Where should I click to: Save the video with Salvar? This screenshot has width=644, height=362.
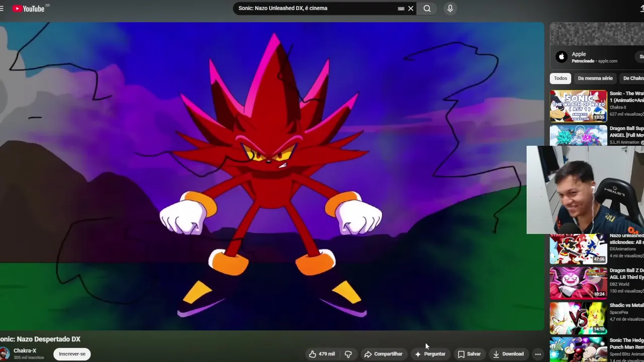tap(469, 354)
